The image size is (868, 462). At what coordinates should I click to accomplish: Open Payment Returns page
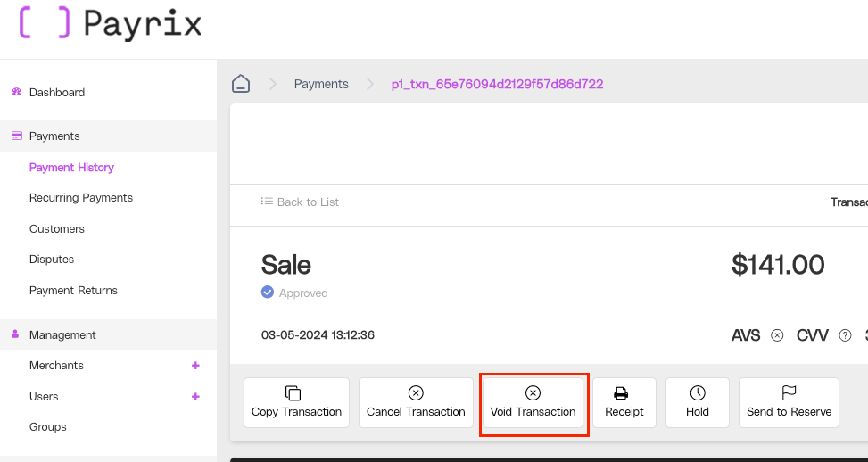[x=73, y=290]
